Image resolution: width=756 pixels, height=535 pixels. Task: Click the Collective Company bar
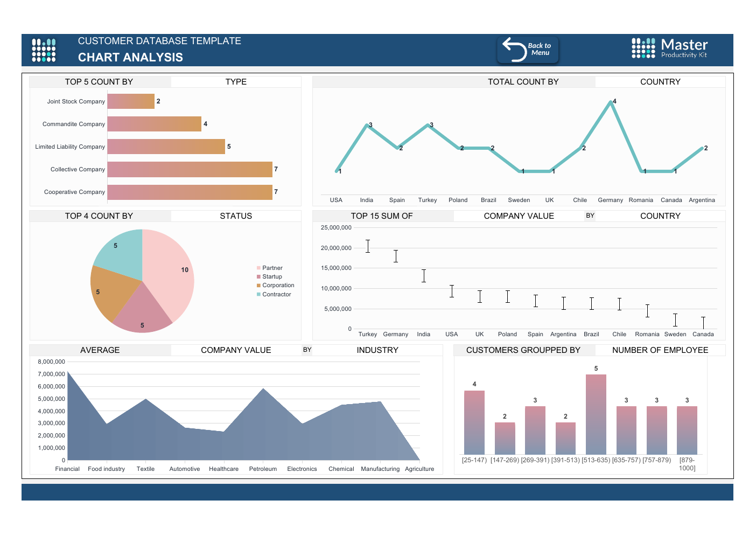[190, 169]
